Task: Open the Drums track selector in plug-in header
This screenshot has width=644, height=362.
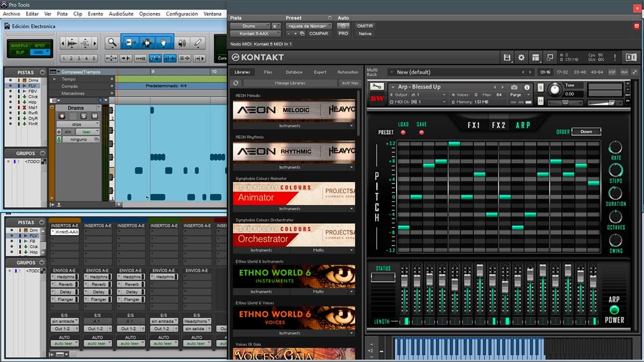Action: click(250, 26)
